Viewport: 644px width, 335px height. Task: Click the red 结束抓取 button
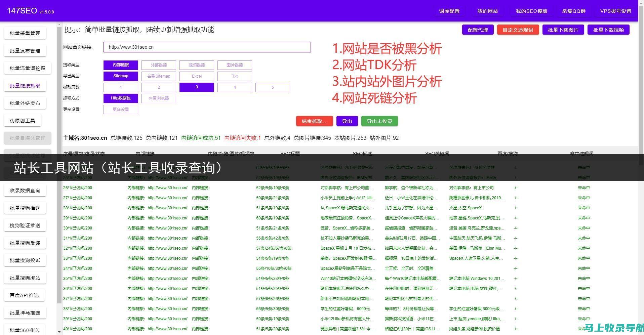tap(314, 121)
